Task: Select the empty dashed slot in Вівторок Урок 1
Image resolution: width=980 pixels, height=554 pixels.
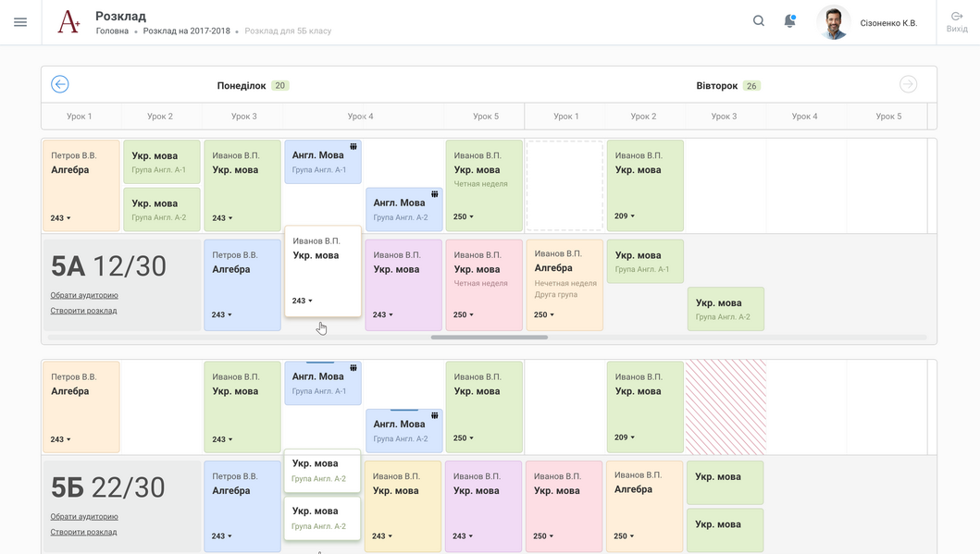Action: [564, 186]
